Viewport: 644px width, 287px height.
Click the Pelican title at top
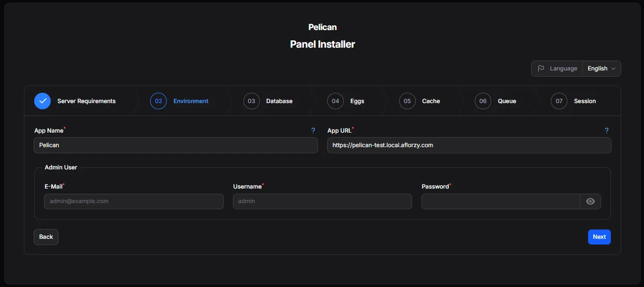(323, 27)
